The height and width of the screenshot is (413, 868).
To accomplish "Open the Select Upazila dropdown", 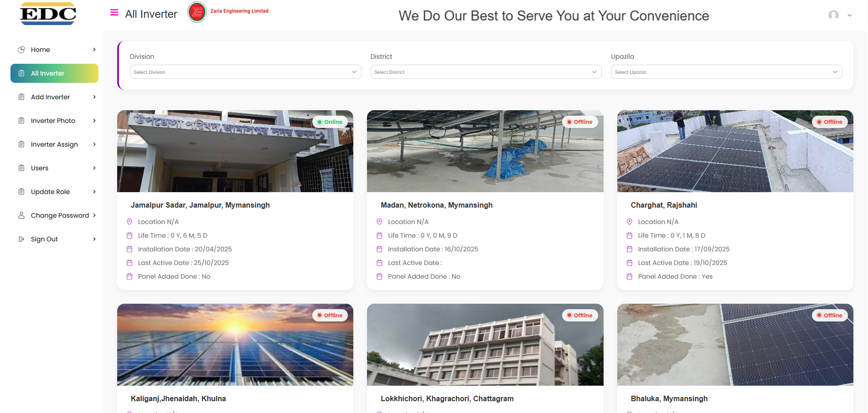I will pyautogui.click(x=726, y=72).
